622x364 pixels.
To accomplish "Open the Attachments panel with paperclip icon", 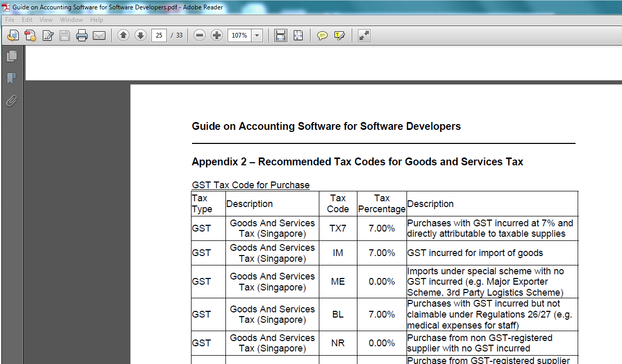I will pos(11,101).
